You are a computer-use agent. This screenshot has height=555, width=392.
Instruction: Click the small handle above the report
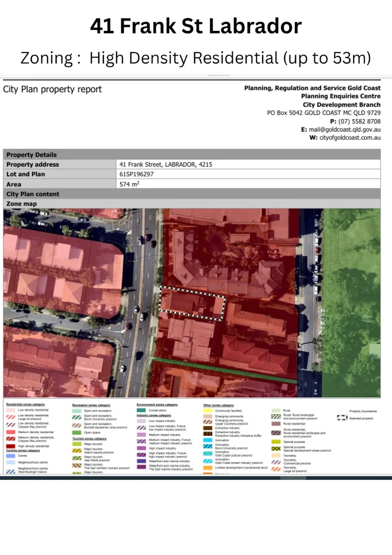pyautogui.click(x=218, y=75)
